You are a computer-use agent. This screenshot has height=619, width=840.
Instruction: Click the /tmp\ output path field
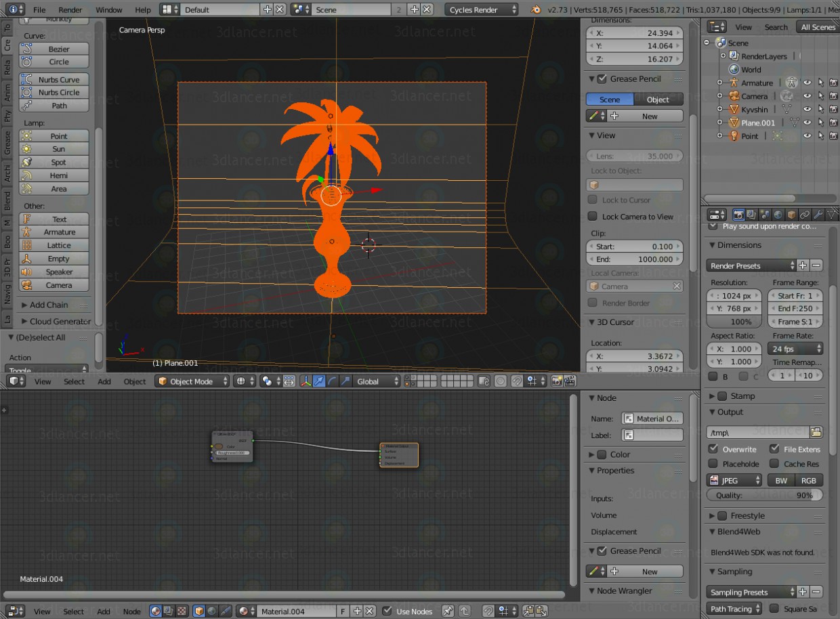(758, 432)
